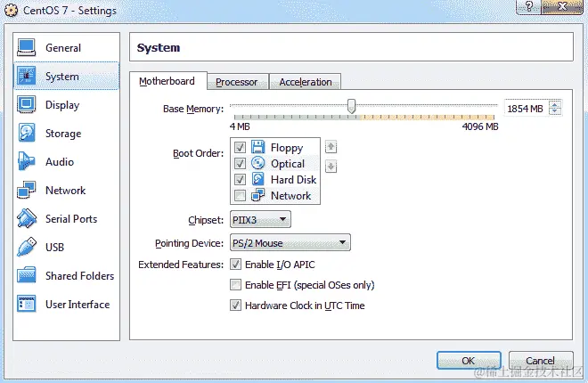Viewport: 588px width, 383px height.
Task: Select the Floppy disk icon in boot order
Action: [x=258, y=147]
